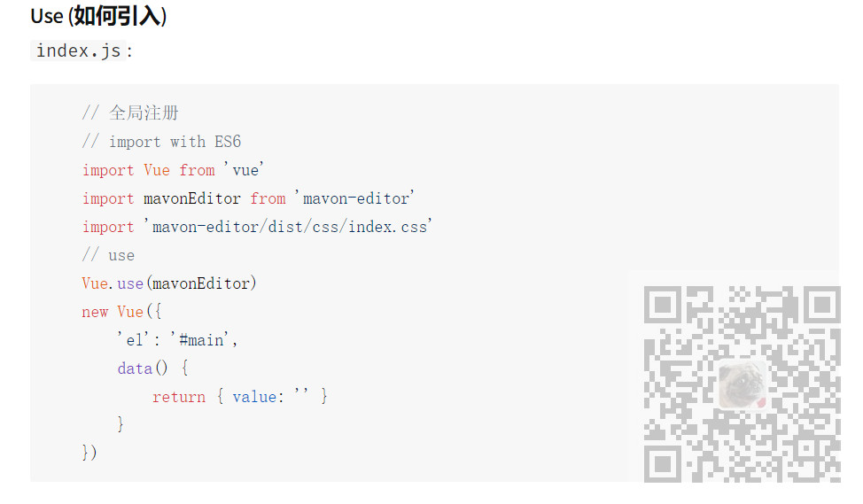Click the "import Vue from 'vue'" line
The width and height of the screenshot is (863, 504).
(x=174, y=170)
